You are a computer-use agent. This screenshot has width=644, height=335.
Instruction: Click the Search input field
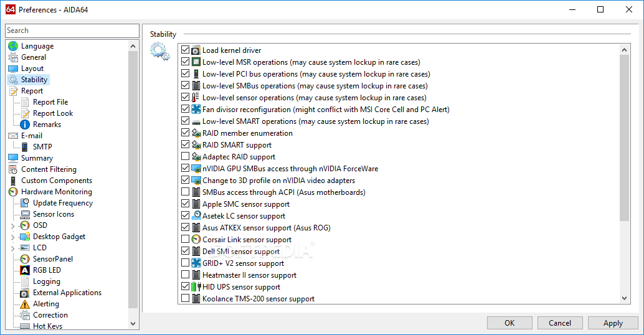point(72,31)
